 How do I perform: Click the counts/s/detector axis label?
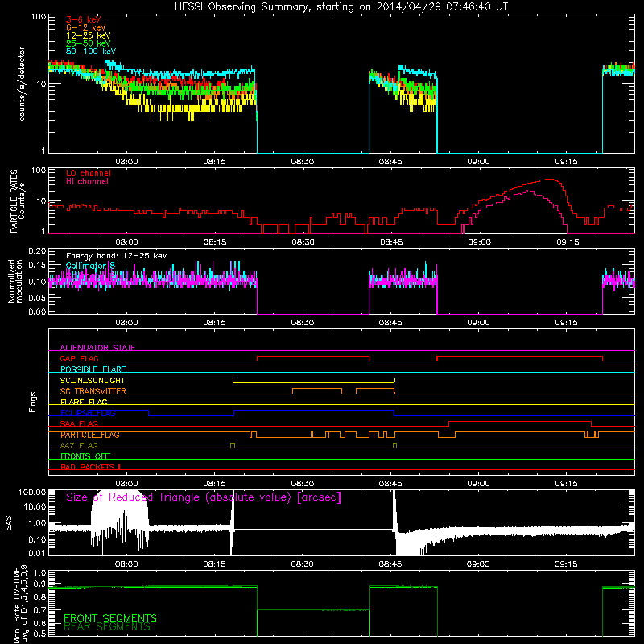(x=22, y=84)
